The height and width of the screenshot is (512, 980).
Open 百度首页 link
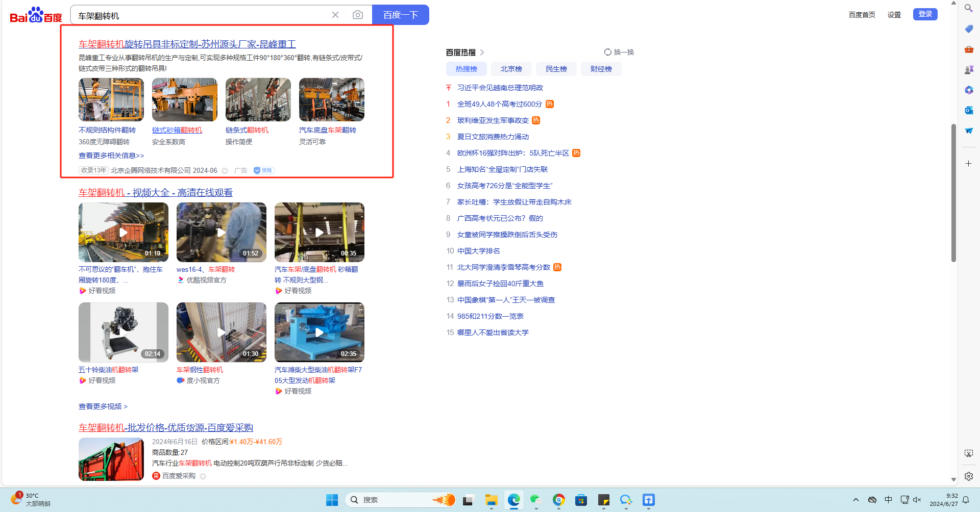pos(862,15)
